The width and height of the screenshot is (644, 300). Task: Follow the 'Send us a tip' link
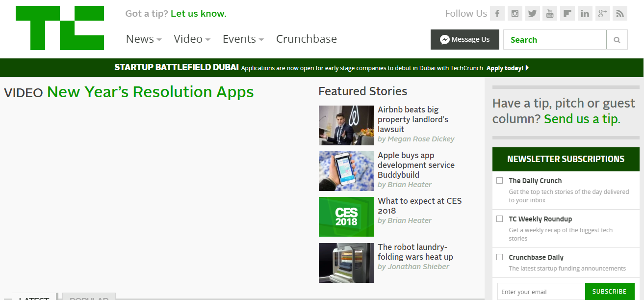582,118
